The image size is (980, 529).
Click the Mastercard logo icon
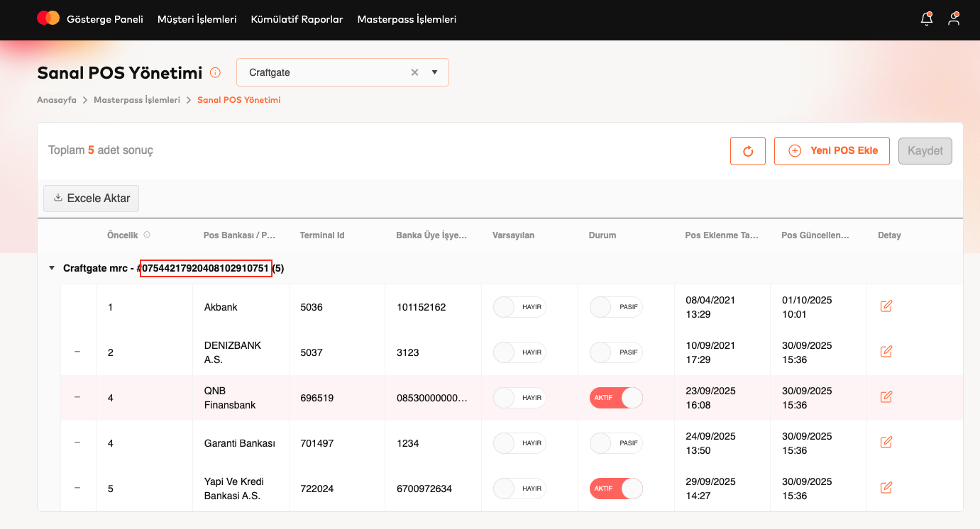(48, 18)
